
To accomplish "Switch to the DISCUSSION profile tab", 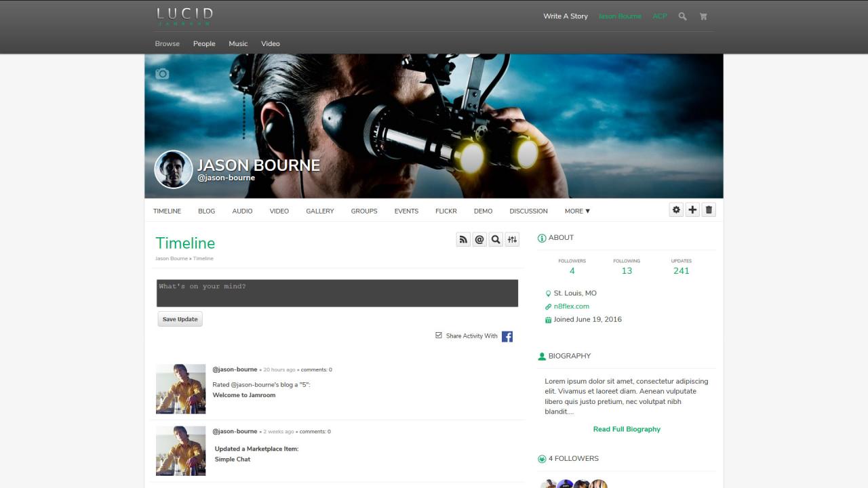I will pyautogui.click(x=529, y=211).
